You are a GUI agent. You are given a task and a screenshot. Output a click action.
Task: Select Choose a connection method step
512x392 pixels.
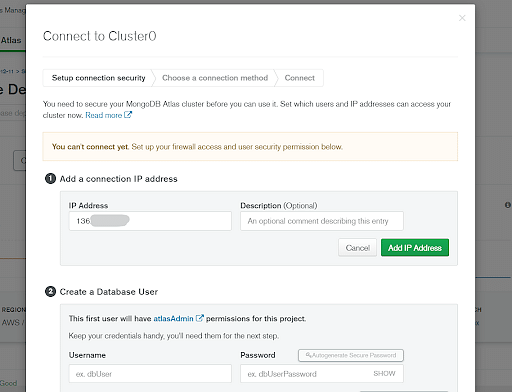coord(215,78)
